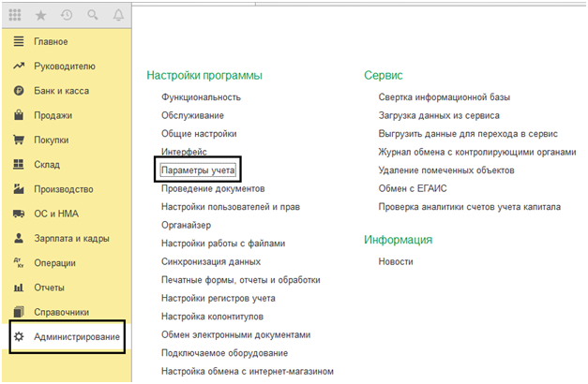Screen dimensions: 588x384
Task: Open Свертка информационной базы
Action: coord(444,97)
